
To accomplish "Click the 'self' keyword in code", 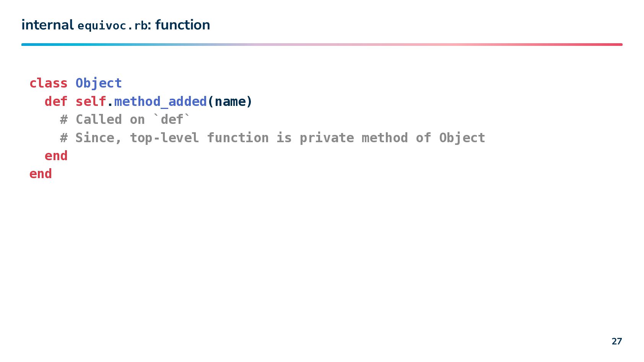I will [x=91, y=101].
